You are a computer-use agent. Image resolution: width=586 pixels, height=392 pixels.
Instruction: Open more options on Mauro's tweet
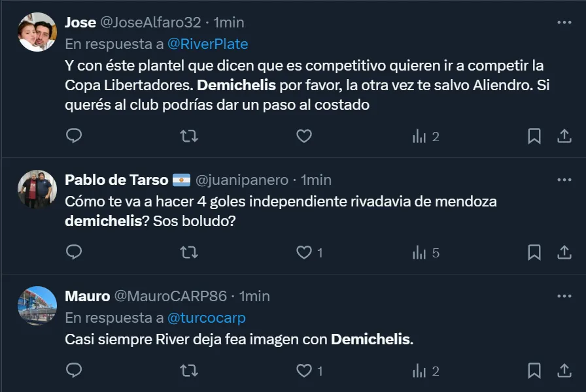coord(564,296)
